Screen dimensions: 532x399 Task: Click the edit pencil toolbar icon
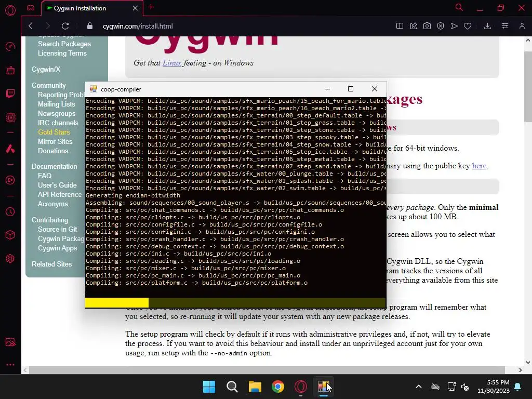413,26
